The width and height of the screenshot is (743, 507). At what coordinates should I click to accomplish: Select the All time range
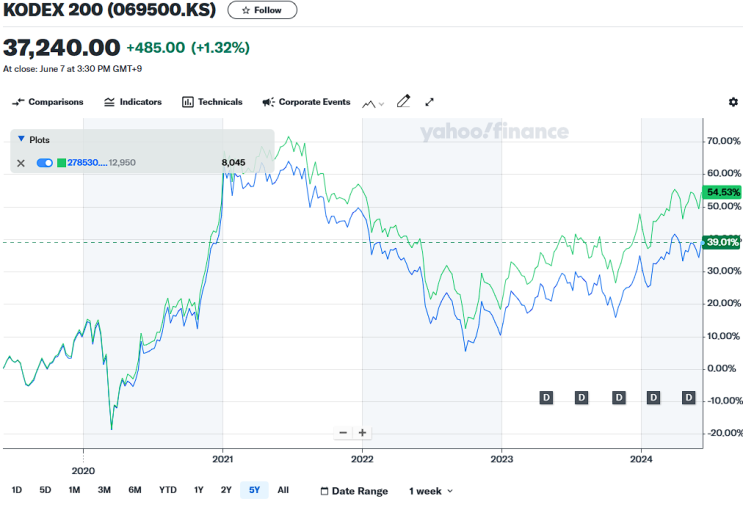point(283,490)
